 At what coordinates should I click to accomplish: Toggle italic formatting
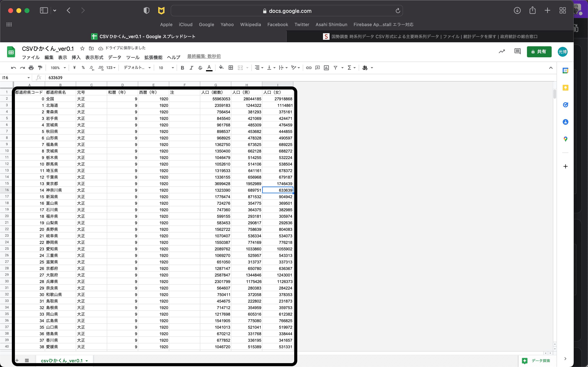point(191,68)
